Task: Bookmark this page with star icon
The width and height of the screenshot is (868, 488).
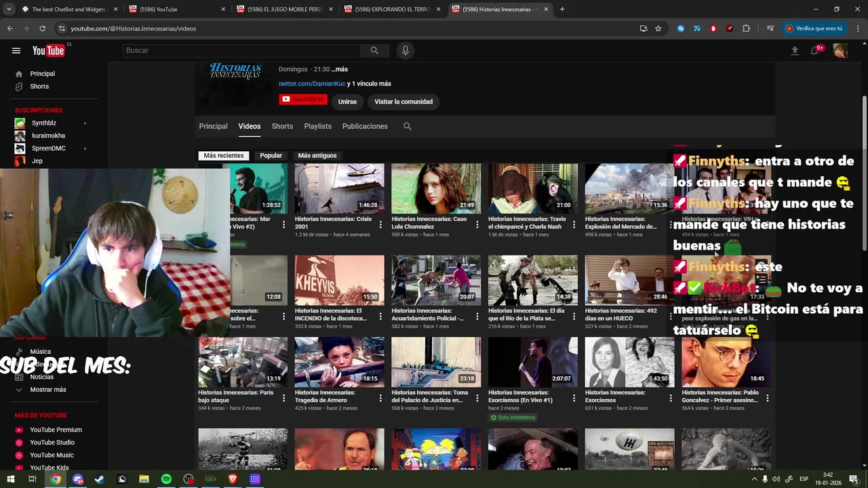Action: 658,28
